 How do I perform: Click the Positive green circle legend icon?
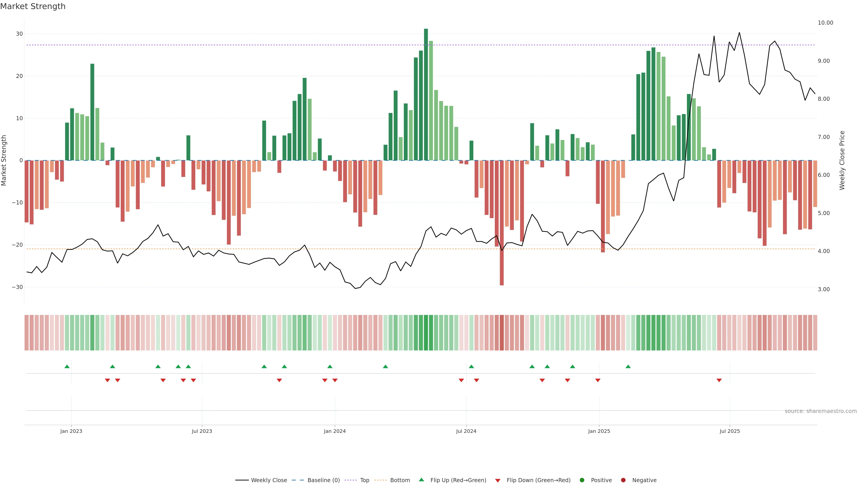click(582, 480)
